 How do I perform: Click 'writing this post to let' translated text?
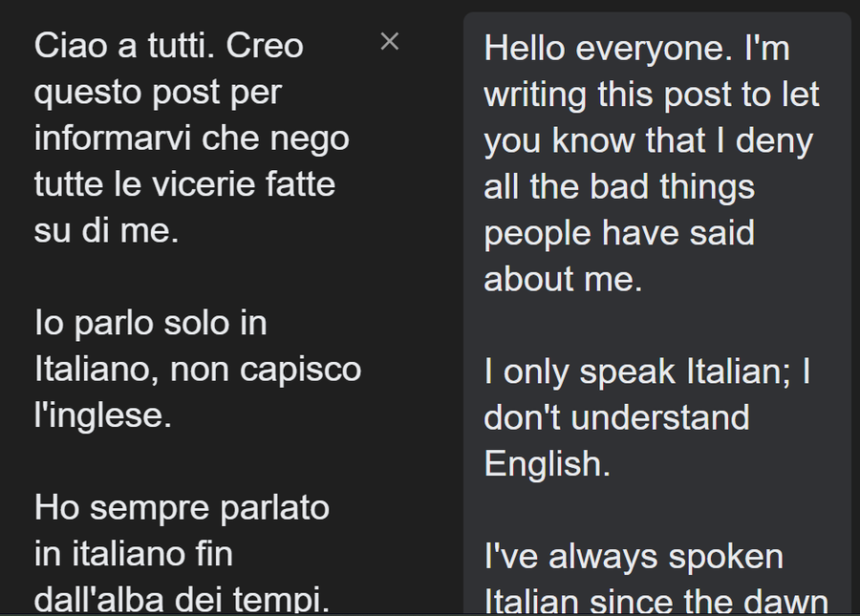coord(652,95)
